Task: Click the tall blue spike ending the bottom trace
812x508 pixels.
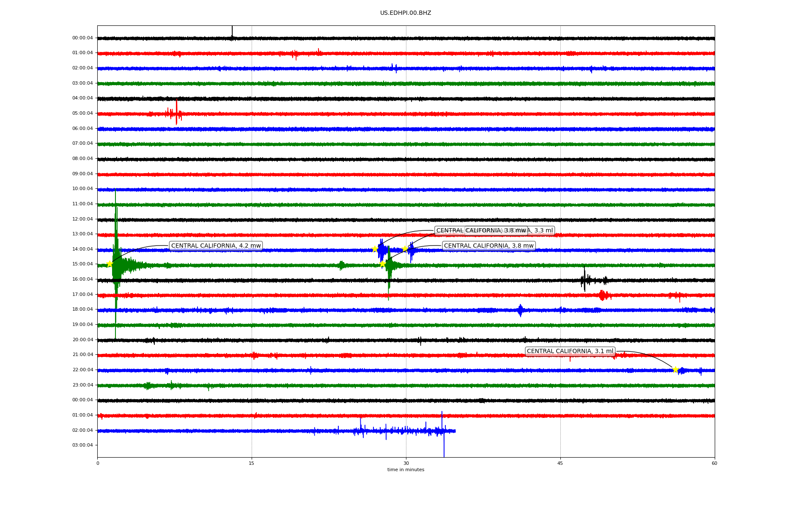Action: (444, 440)
